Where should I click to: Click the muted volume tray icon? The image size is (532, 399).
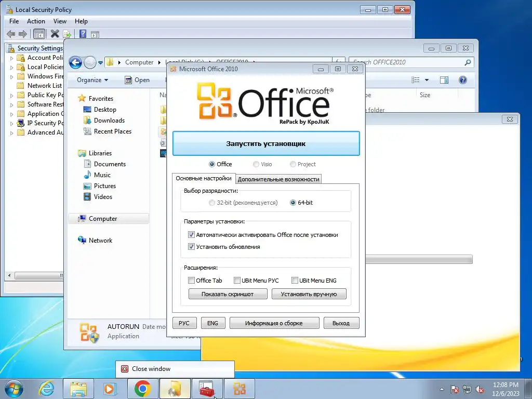coord(480,389)
